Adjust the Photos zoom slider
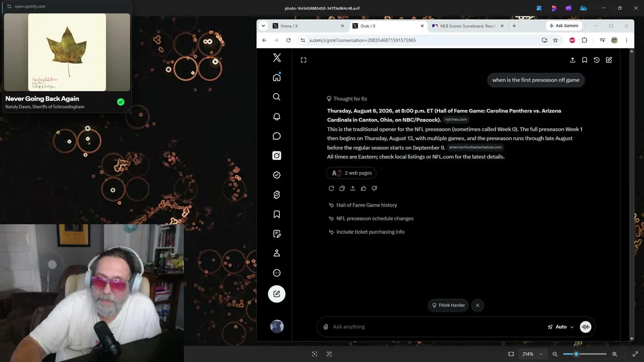Viewport: 644px width, 362px height. point(585,354)
